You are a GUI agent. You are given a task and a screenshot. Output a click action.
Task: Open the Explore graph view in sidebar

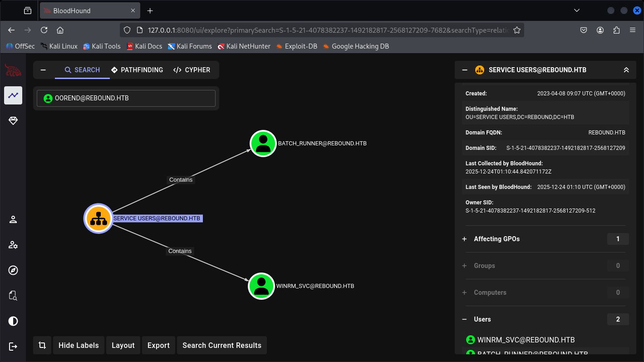tap(13, 95)
